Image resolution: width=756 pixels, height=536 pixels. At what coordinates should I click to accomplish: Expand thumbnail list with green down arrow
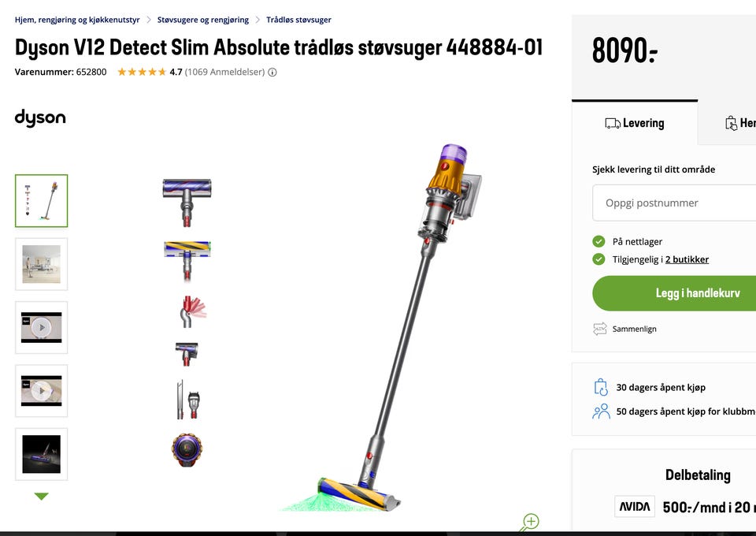point(42,497)
